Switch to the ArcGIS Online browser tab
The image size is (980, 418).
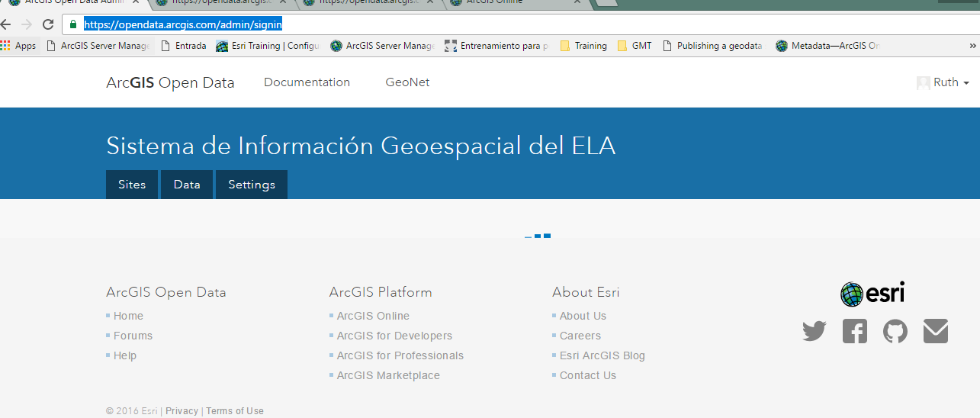[x=516, y=3]
